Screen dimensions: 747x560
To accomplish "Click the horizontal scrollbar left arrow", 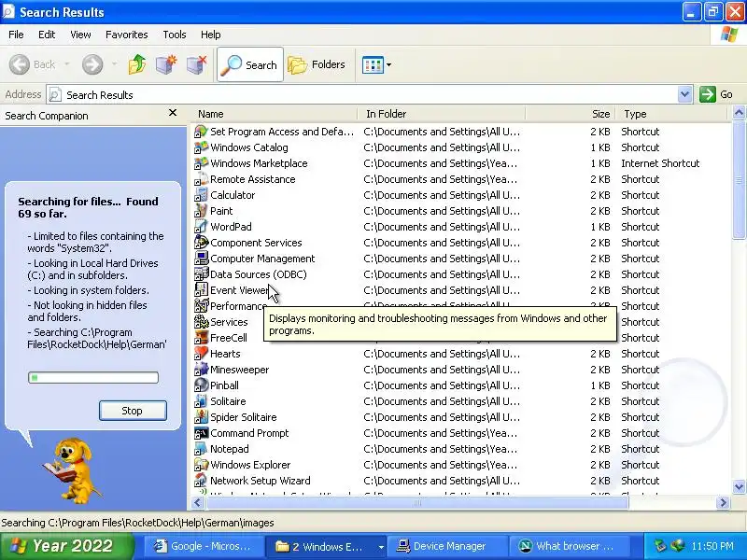I will tap(197, 502).
